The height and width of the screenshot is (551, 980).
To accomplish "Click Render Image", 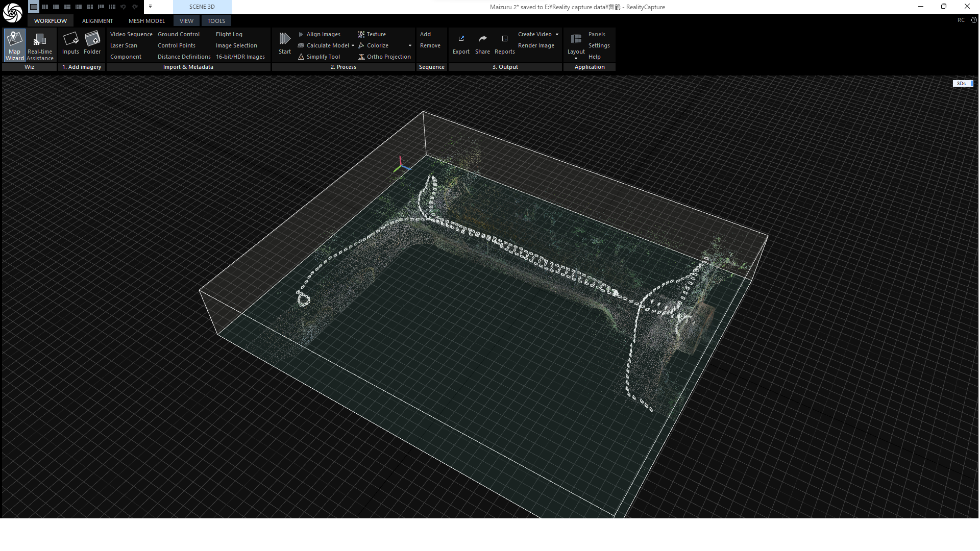I will point(536,45).
